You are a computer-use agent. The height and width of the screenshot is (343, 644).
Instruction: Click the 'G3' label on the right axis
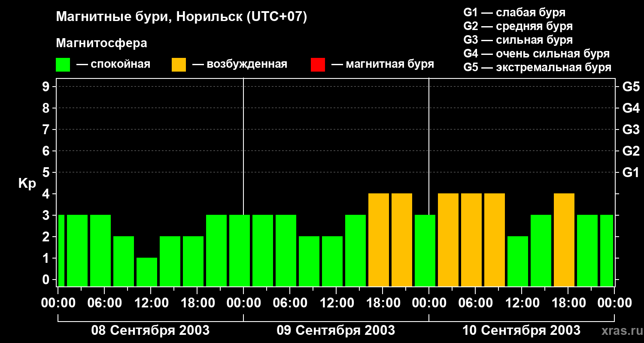(x=631, y=129)
